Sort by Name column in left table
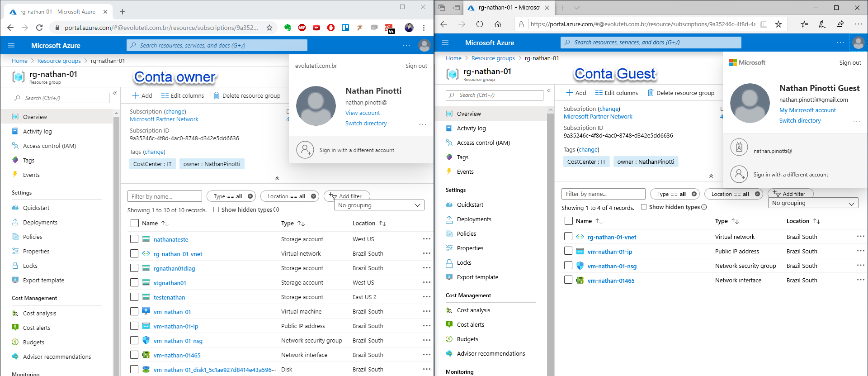Image resolution: width=868 pixels, height=376 pixels. 155,223
